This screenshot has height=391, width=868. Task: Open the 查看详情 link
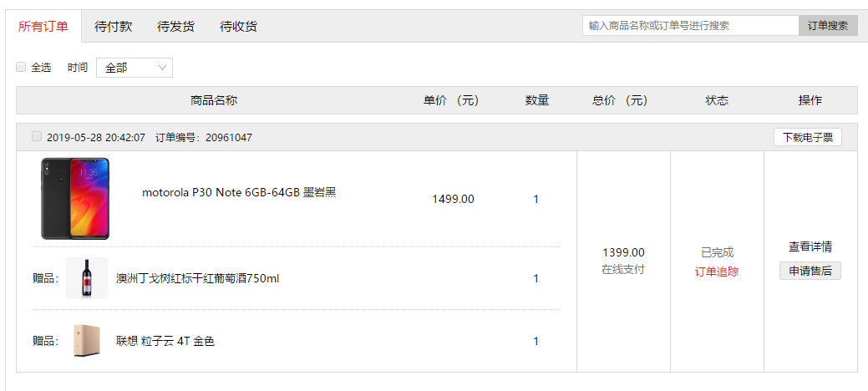[x=810, y=247]
